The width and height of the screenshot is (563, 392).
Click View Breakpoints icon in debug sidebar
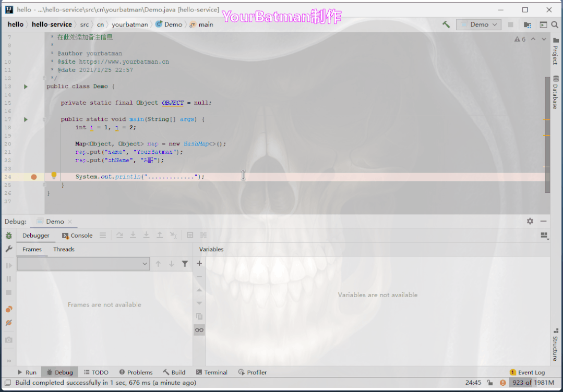click(x=9, y=309)
